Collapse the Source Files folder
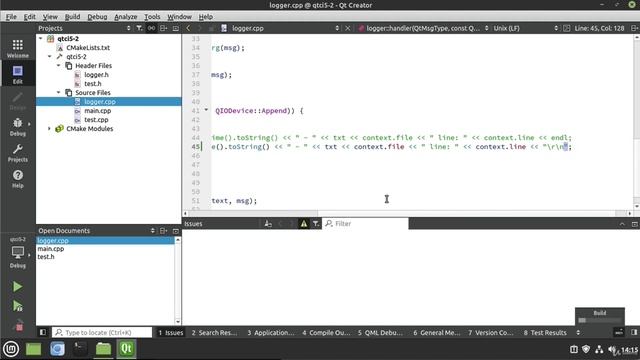This screenshot has height=360, width=640. (x=58, y=92)
